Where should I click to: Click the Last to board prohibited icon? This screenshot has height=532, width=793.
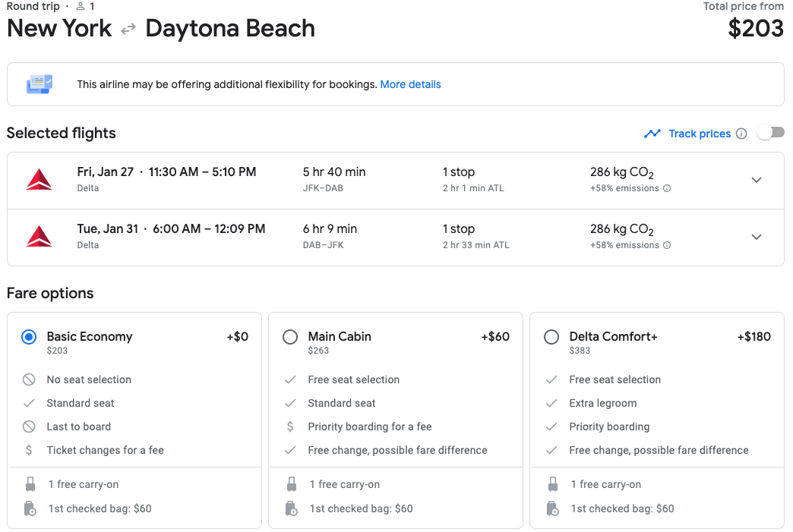pos(29,427)
